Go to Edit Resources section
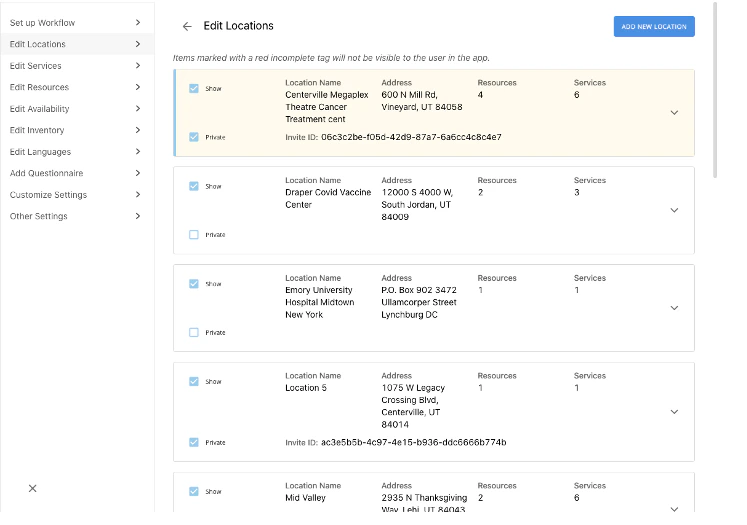The height and width of the screenshot is (525, 747). tap(77, 87)
